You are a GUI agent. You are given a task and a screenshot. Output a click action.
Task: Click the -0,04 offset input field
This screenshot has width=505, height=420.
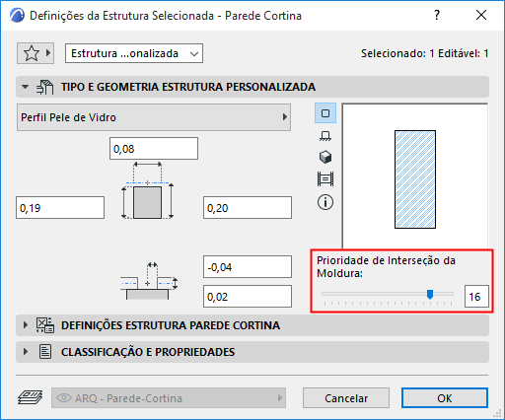(x=248, y=267)
